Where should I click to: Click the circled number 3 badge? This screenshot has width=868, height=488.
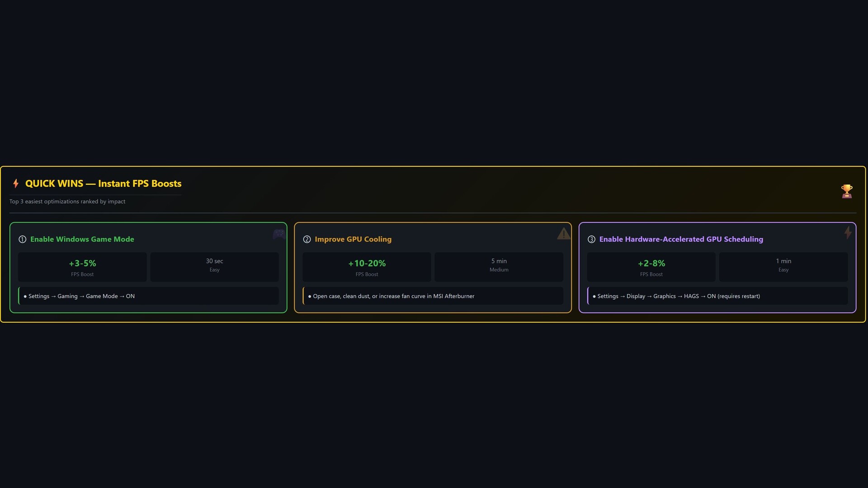591,239
